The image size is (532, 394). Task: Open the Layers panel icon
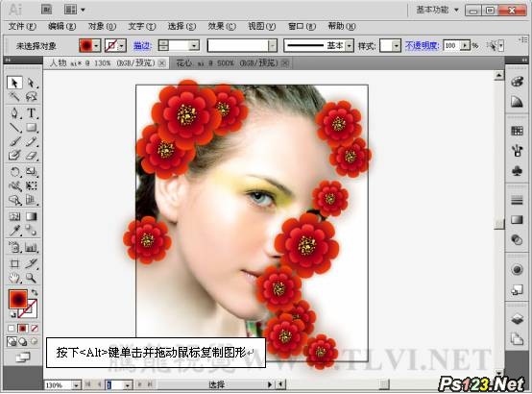click(x=517, y=319)
